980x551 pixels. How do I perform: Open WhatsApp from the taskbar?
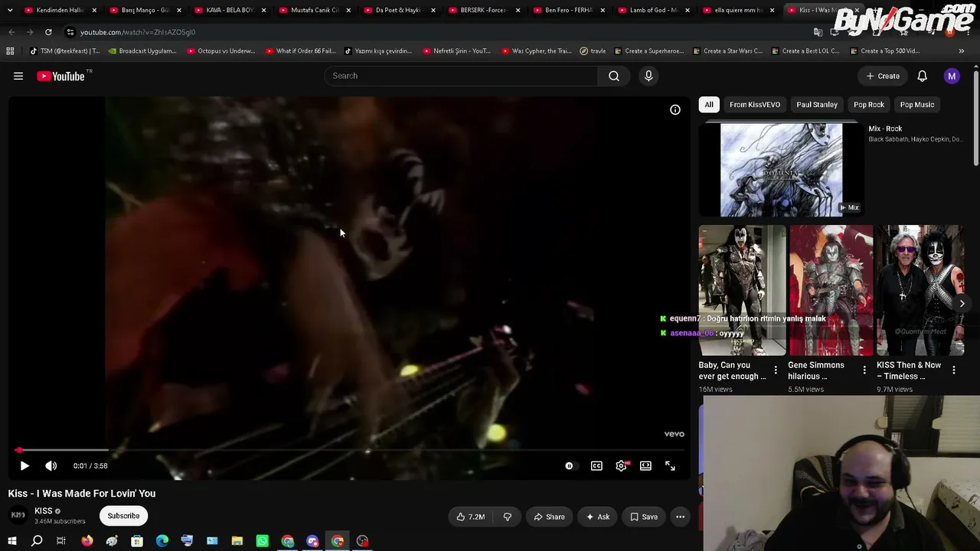pyautogui.click(x=263, y=541)
